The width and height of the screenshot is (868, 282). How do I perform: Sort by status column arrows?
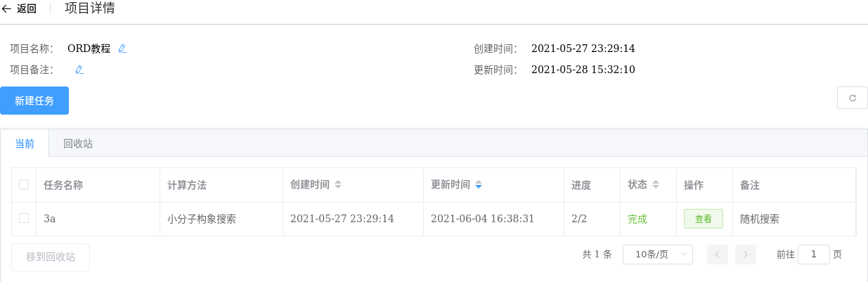[x=656, y=185]
